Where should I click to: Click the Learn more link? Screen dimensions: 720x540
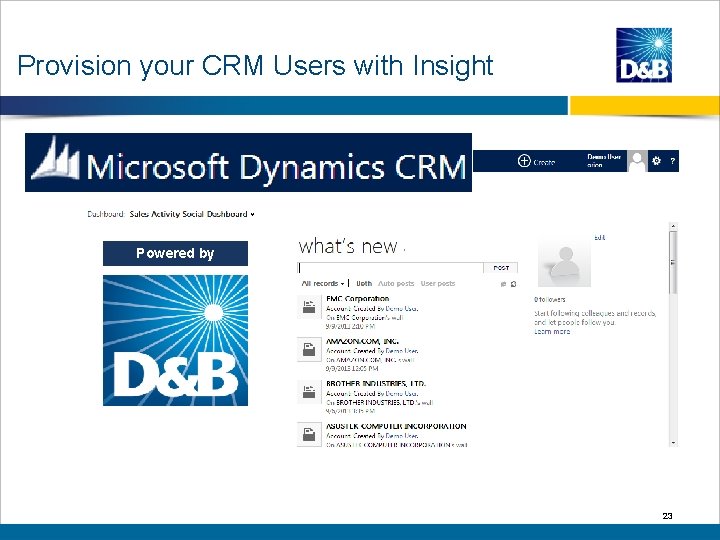tap(552, 332)
